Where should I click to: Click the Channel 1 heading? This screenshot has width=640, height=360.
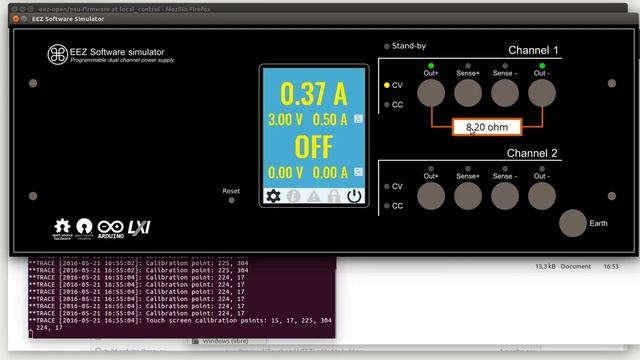pyautogui.click(x=533, y=50)
